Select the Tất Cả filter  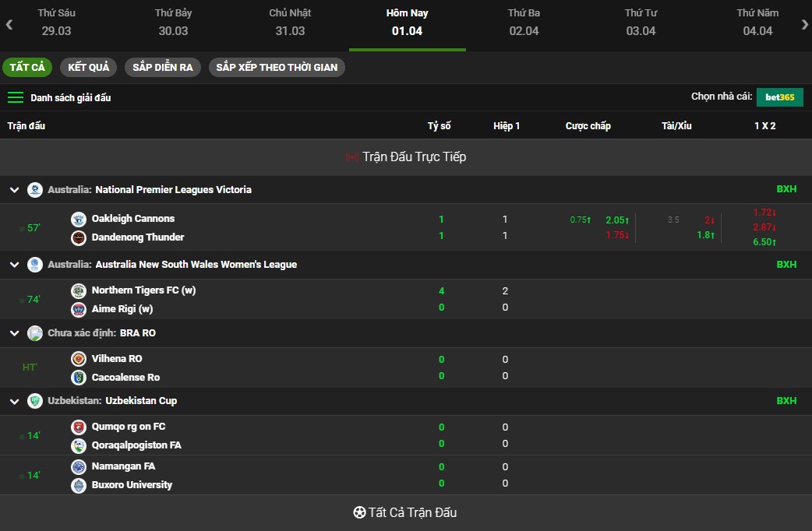click(27, 67)
